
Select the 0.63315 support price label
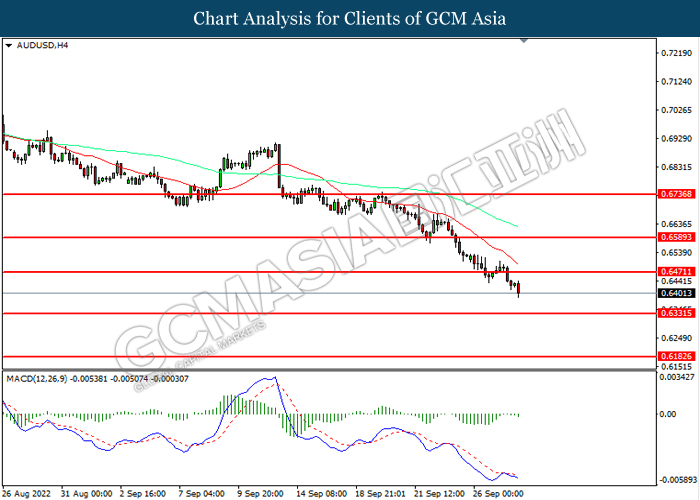tap(677, 313)
